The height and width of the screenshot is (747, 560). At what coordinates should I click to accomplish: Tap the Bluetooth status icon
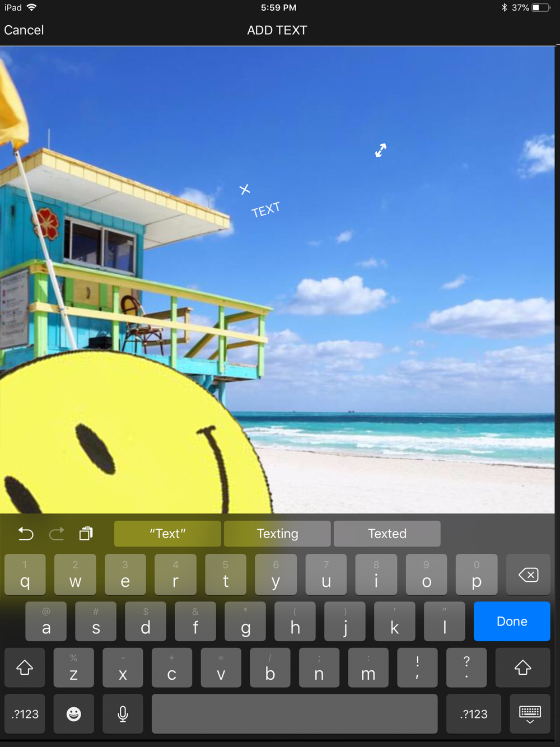point(504,7)
